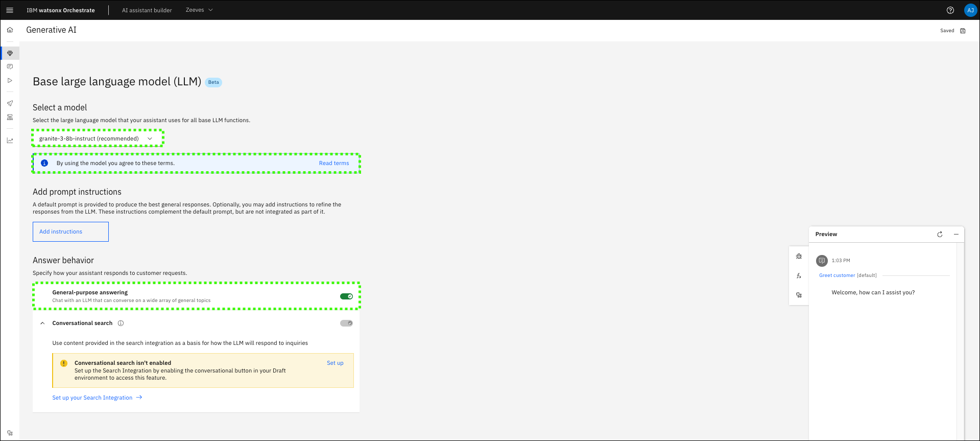Click the save icon next to Saved
The height and width of the screenshot is (441, 980).
tap(963, 31)
